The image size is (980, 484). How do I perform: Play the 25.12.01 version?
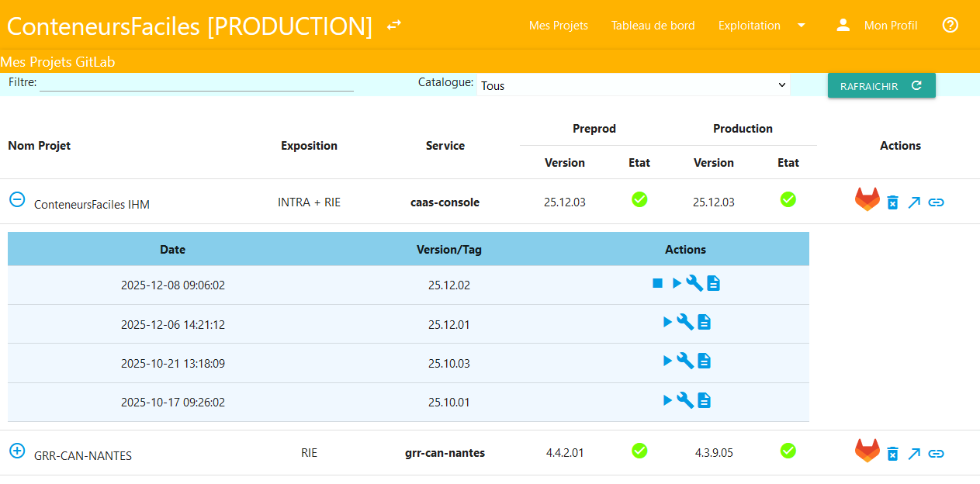[x=667, y=322]
